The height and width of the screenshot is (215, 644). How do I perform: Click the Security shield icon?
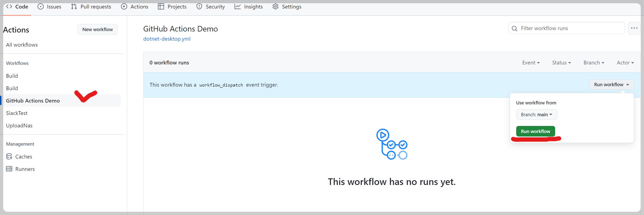[x=199, y=7]
